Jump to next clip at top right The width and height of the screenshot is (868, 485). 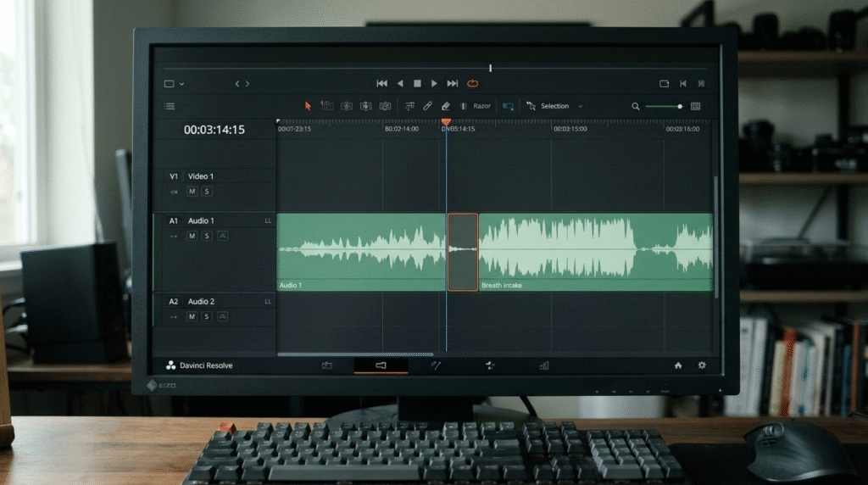coord(701,84)
